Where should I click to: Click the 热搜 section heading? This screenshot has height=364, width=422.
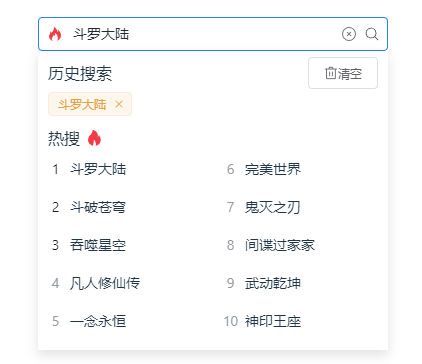64,138
